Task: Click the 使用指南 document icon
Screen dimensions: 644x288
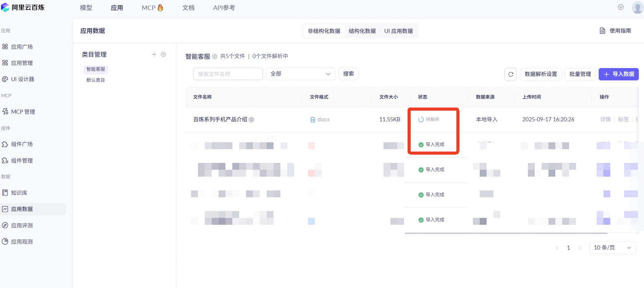Action: 602,31
